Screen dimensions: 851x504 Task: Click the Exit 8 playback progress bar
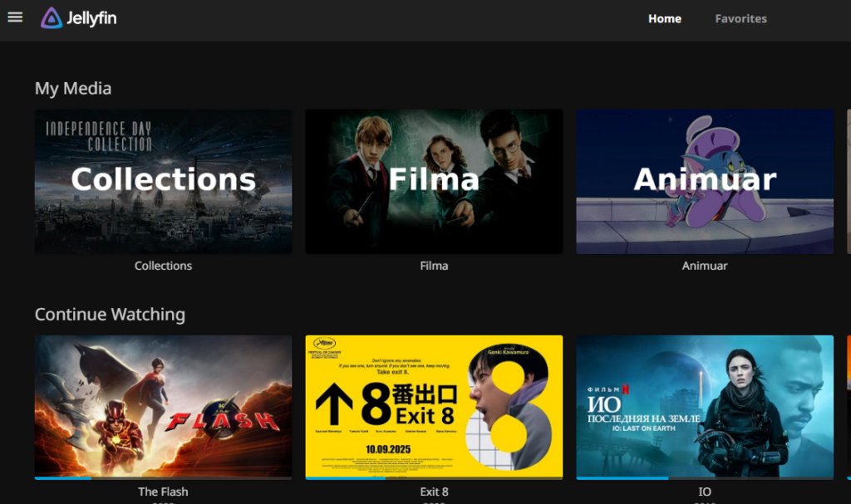[x=434, y=477]
